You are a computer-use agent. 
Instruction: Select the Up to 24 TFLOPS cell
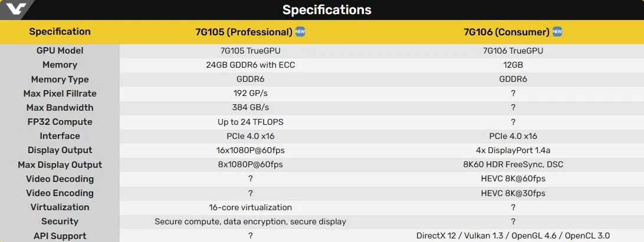(250, 122)
